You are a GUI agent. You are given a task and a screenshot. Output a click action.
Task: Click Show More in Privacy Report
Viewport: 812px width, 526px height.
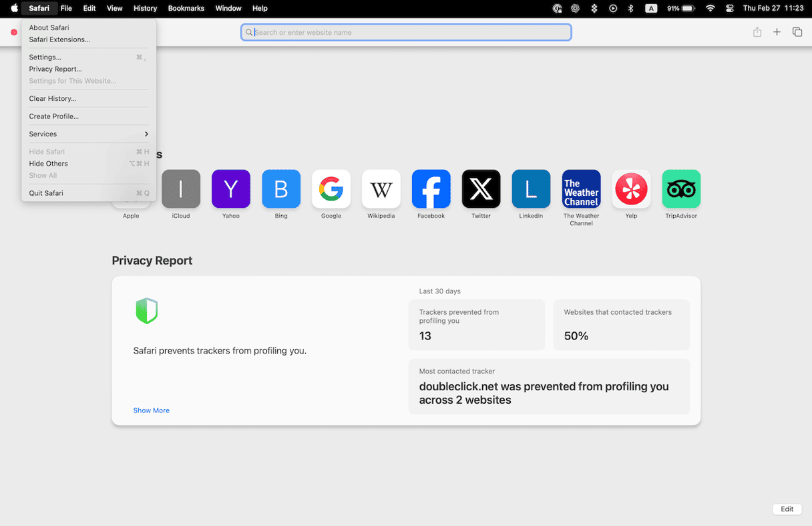pos(151,410)
